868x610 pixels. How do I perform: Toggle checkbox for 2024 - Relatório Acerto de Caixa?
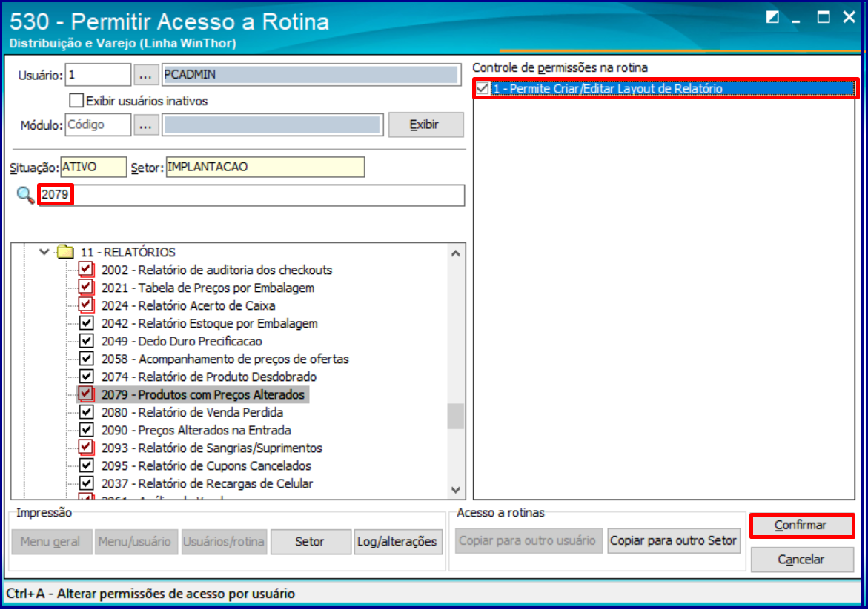(86, 305)
